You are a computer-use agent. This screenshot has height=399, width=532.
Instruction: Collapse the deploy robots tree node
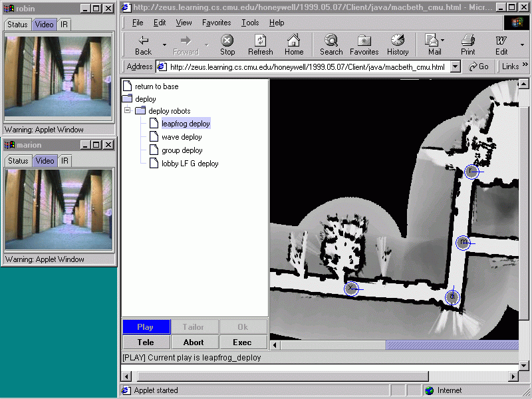(x=128, y=111)
